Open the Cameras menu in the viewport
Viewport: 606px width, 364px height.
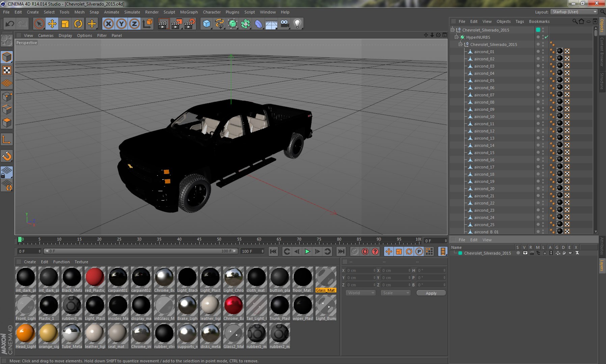click(x=46, y=35)
